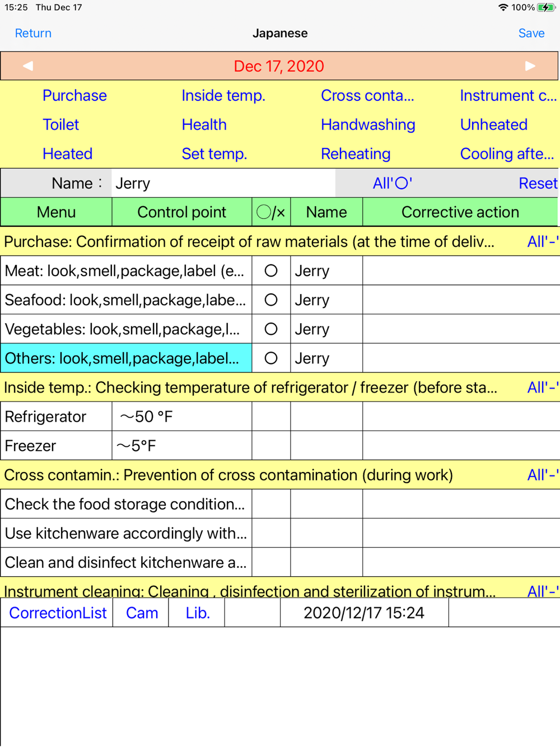Tap the Return link

(33, 33)
